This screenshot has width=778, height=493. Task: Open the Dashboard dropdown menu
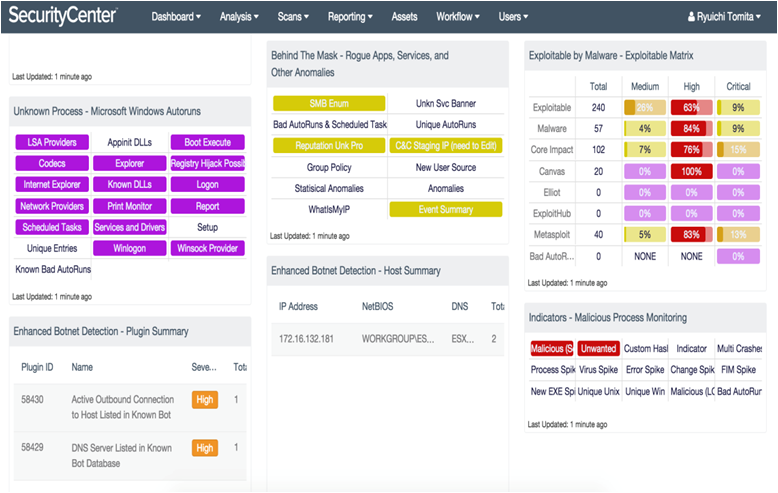click(x=176, y=16)
